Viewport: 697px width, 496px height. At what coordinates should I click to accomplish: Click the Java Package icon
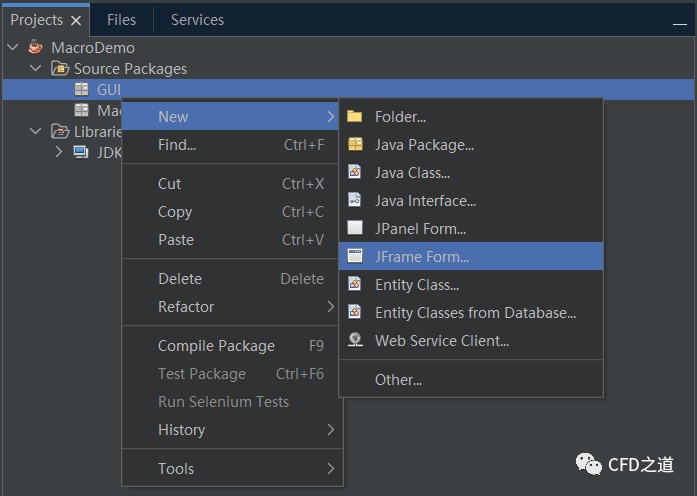[354, 145]
